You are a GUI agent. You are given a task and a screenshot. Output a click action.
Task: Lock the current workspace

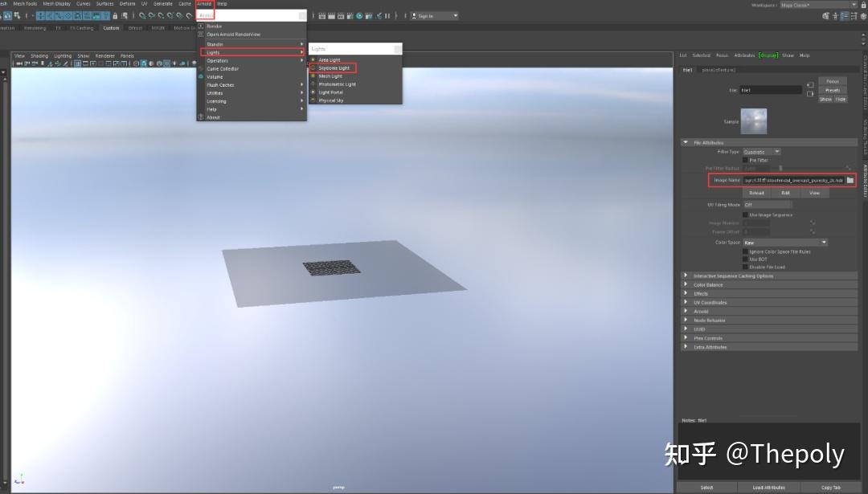click(863, 5)
